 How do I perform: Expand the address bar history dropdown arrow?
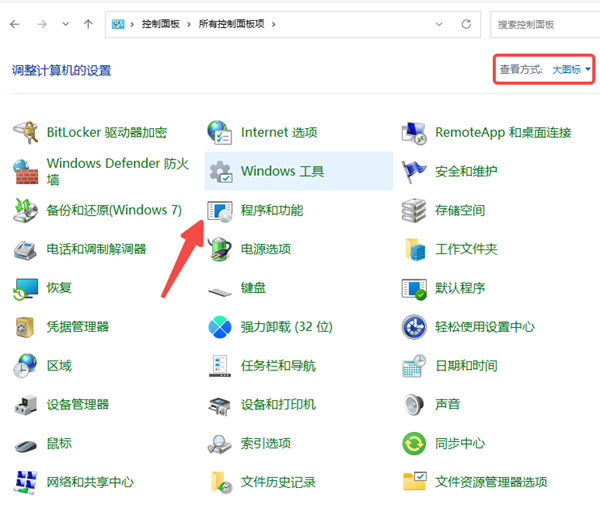point(440,23)
